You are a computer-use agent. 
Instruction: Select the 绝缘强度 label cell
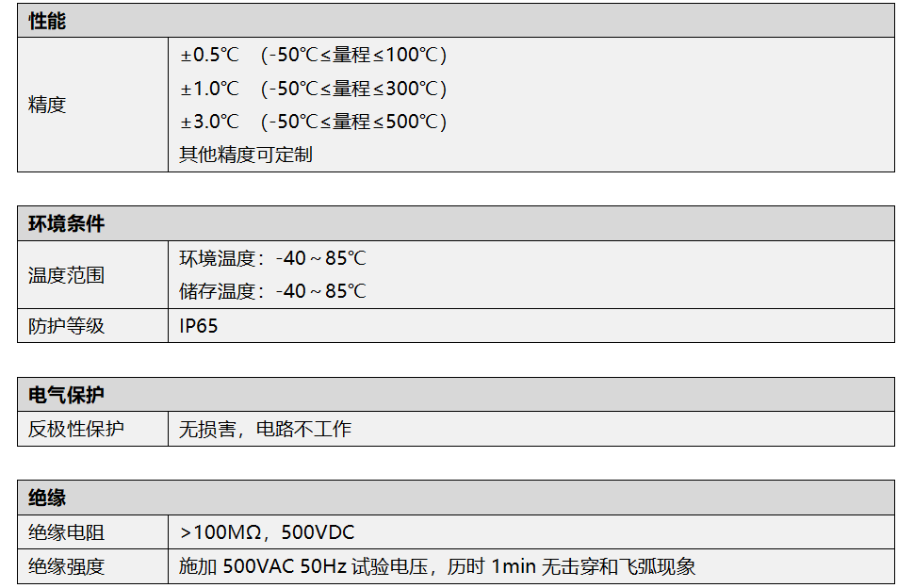coord(66,566)
